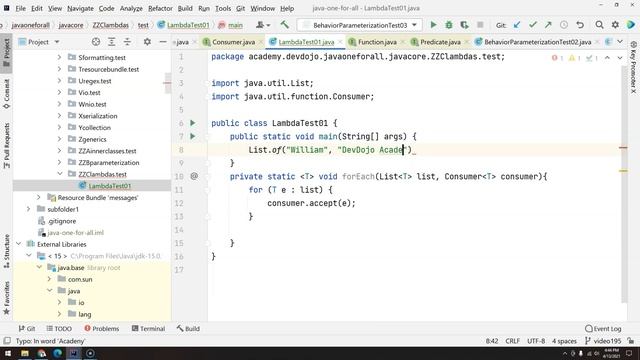Click 4 spaces indent setting

click(564, 341)
